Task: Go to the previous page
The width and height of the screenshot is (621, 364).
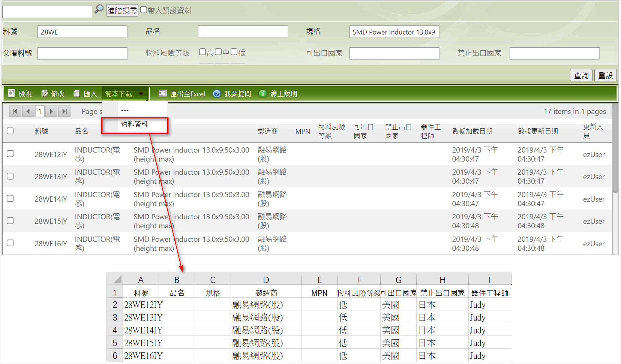Action: (x=28, y=111)
